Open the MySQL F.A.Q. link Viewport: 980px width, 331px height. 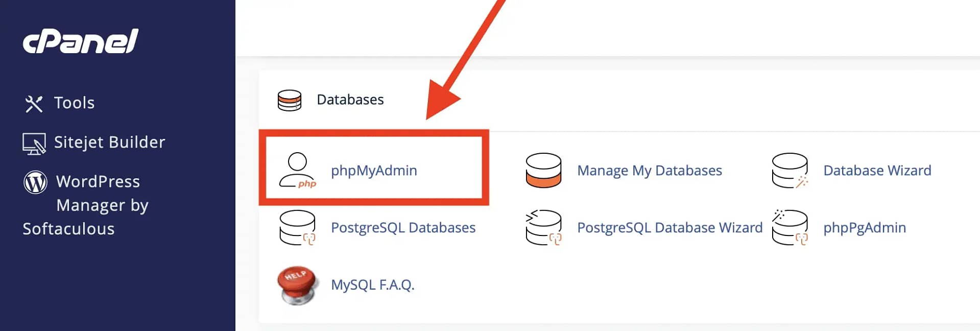point(373,285)
